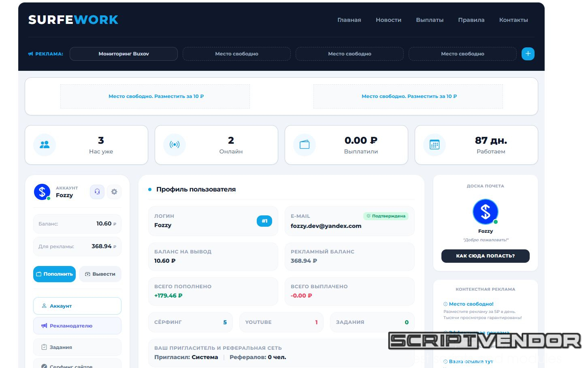Open the Выплаты menu item
588x368 pixels.
[430, 20]
